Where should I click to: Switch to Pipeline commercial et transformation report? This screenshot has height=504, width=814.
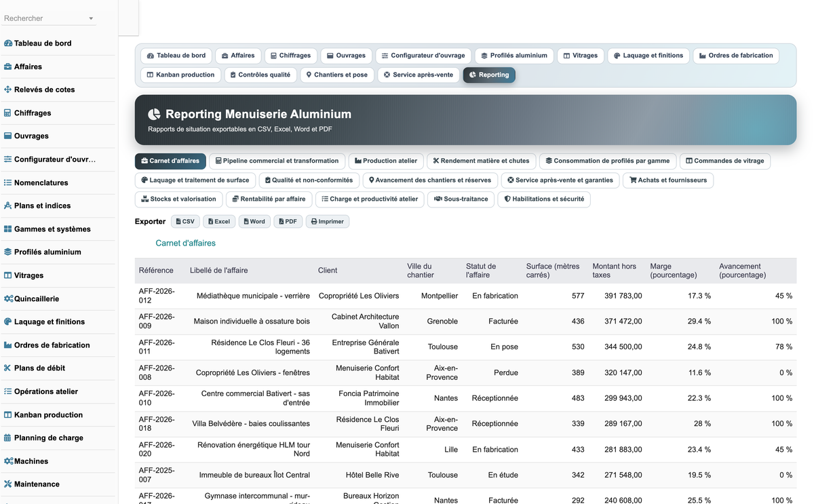pyautogui.click(x=277, y=161)
